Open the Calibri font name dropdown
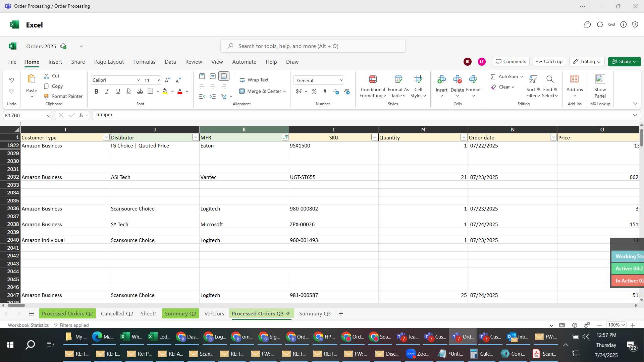The height and width of the screenshot is (362, 644). (x=138, y=80)
